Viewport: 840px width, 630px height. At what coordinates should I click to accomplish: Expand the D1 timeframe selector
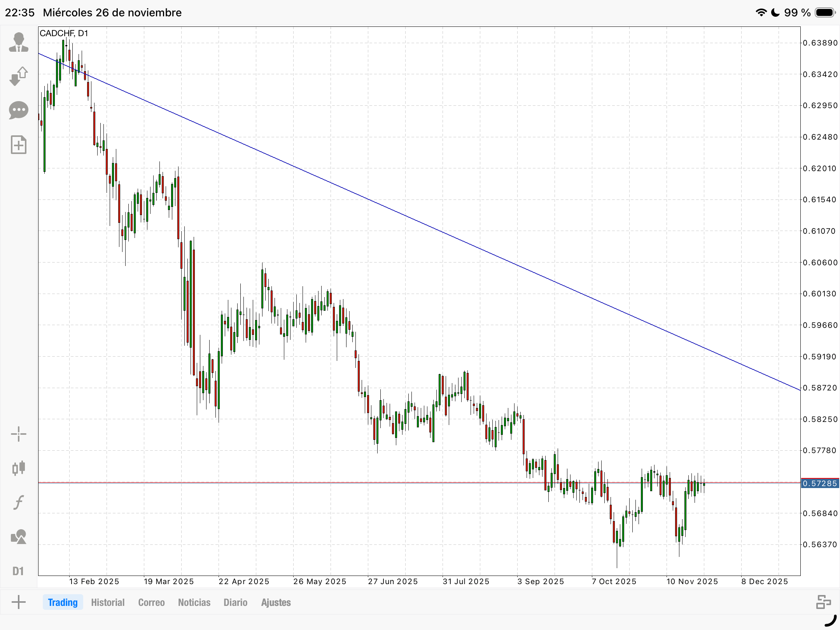[x=18, y=571]
